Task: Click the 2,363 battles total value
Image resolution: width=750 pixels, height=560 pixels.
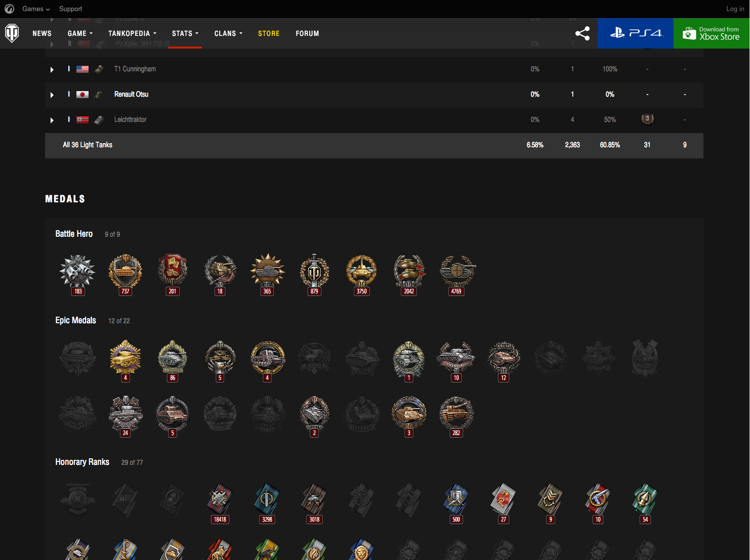Action: coord(572,145)
